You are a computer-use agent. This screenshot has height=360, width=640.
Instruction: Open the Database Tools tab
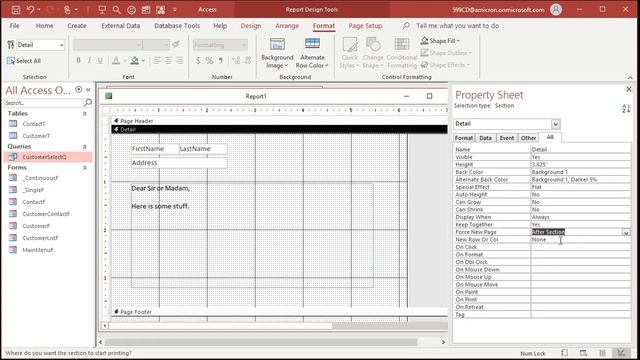click(x=177, y=26)
